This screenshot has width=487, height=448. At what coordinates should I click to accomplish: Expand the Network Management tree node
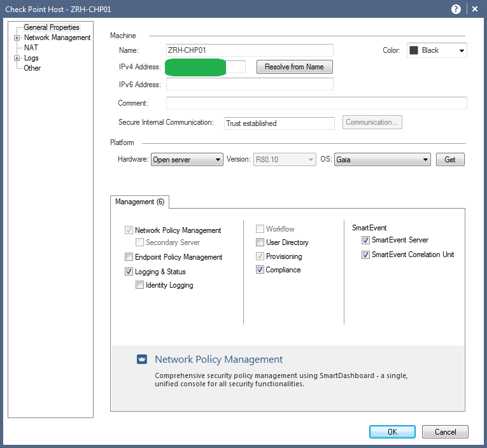click(x=17, y=38)
